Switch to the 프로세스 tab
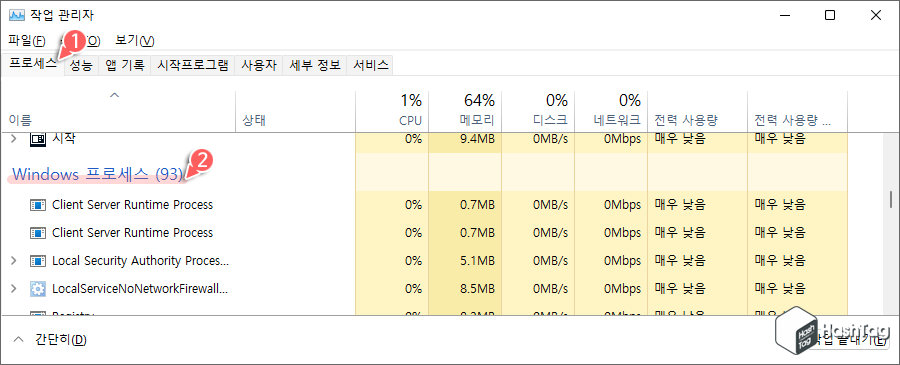The height and width of the screenshot is (365, 900). pos(33,64)
